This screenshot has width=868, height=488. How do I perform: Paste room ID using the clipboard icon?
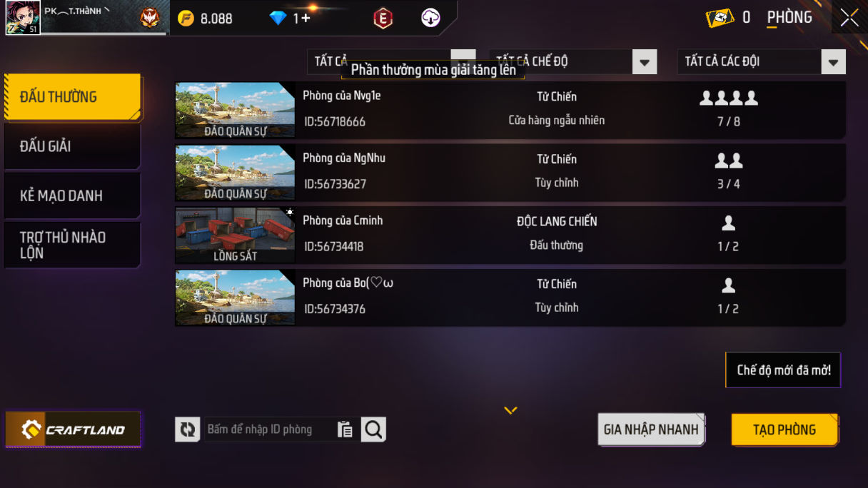[345, 429]
